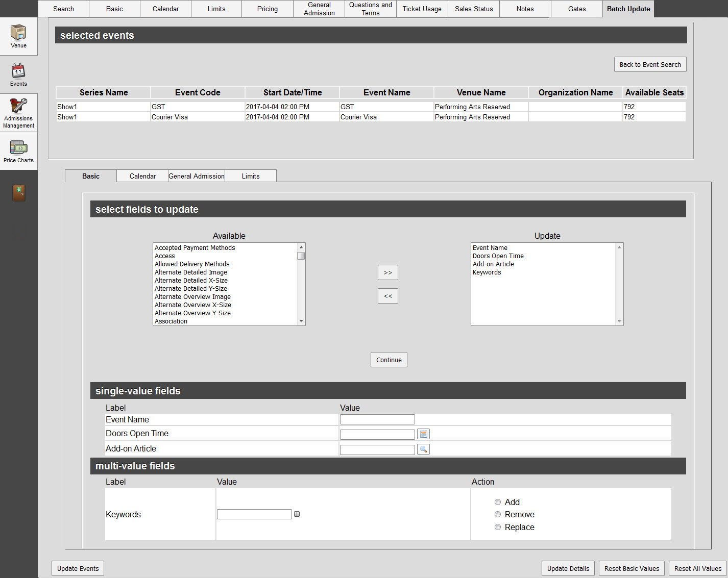The image size is (728, 578).
Task: Click Event Code cell 'GST'
Action: pyautogui.click(x=198, y=107)
